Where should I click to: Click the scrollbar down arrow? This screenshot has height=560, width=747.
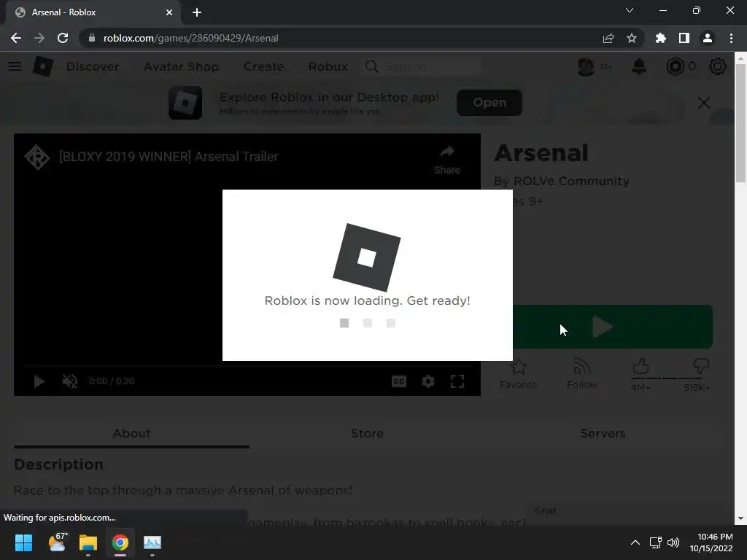tap(740, 518)
